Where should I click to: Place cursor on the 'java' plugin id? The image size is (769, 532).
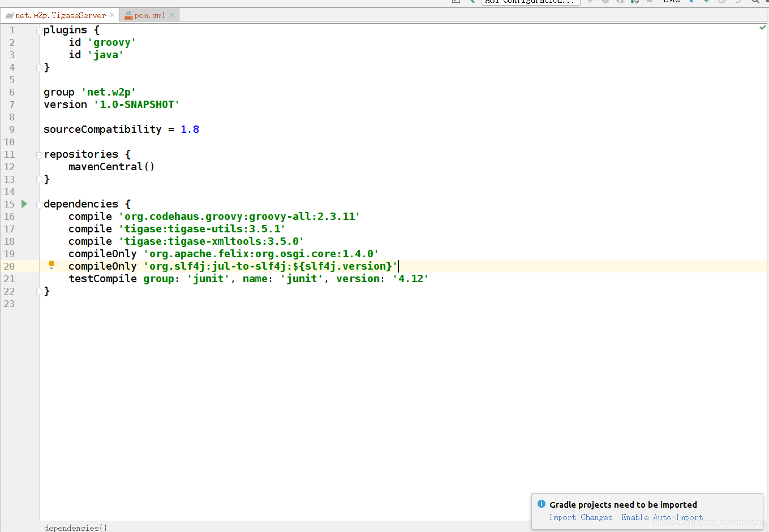pyautogui.click(x=105, y=55)
